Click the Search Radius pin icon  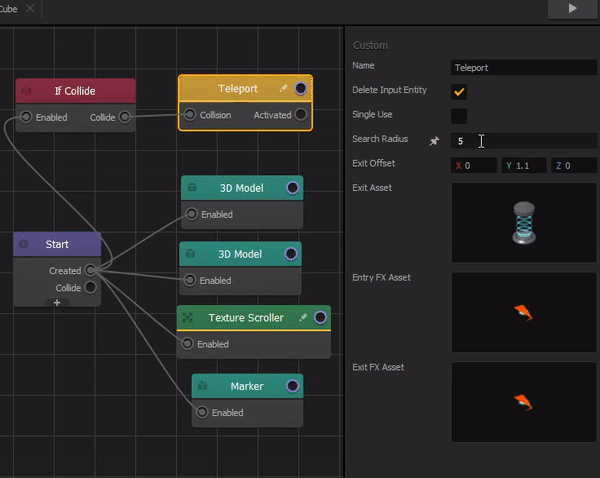click(x=434, y=141)
